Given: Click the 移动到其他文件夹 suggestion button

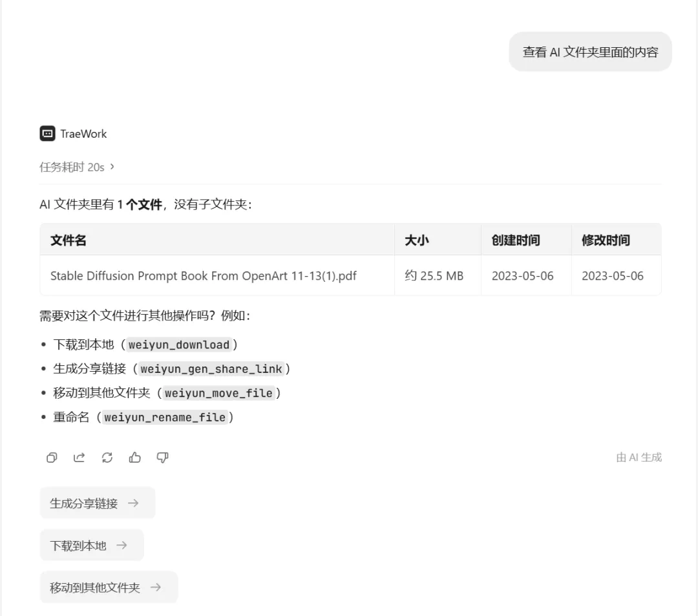Looking at the screenshot, I should pos(109,587).
